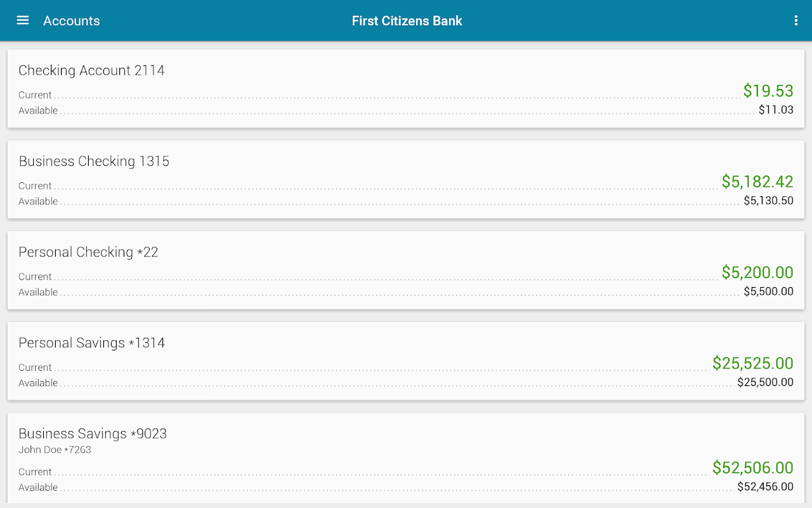Open Personal Savings *1314 account
Viewport: 812px width, 508px height.
tap(91, 343)
